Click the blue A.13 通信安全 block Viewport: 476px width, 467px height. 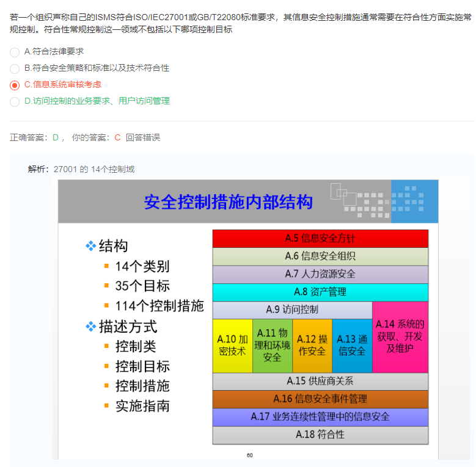352,346
